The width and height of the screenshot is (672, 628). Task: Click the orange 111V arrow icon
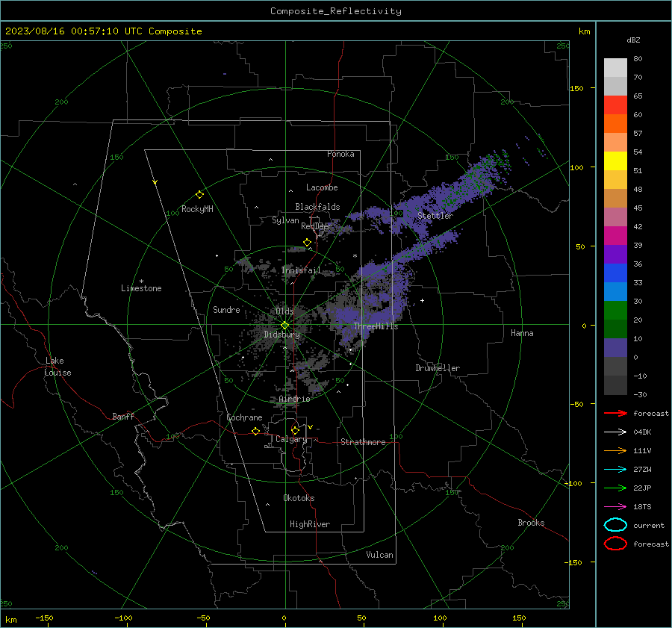[615, 450]
